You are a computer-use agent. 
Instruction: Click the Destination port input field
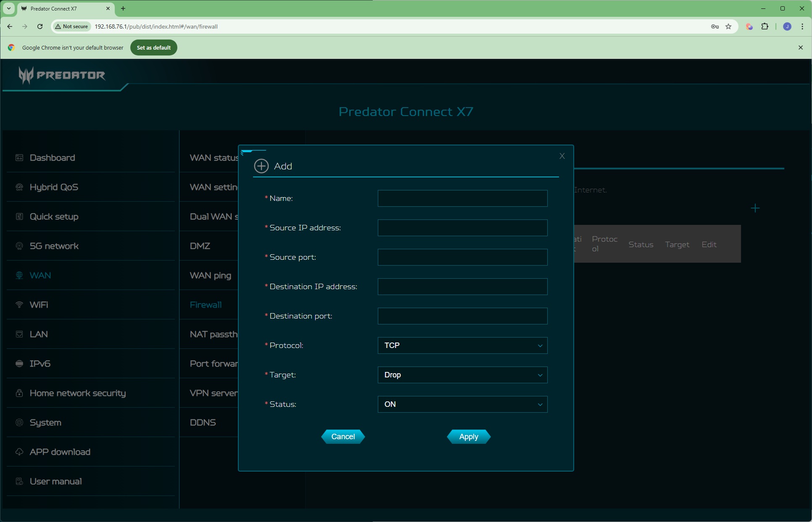[462, 316]
